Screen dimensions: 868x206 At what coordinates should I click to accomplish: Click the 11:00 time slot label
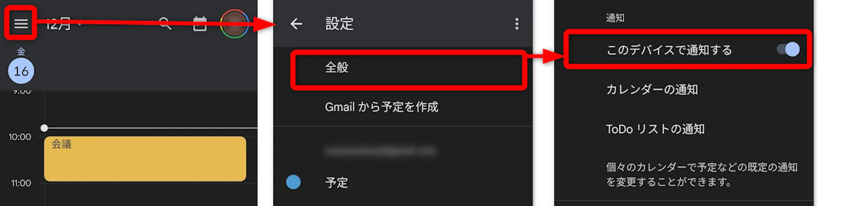coord(21,183)
